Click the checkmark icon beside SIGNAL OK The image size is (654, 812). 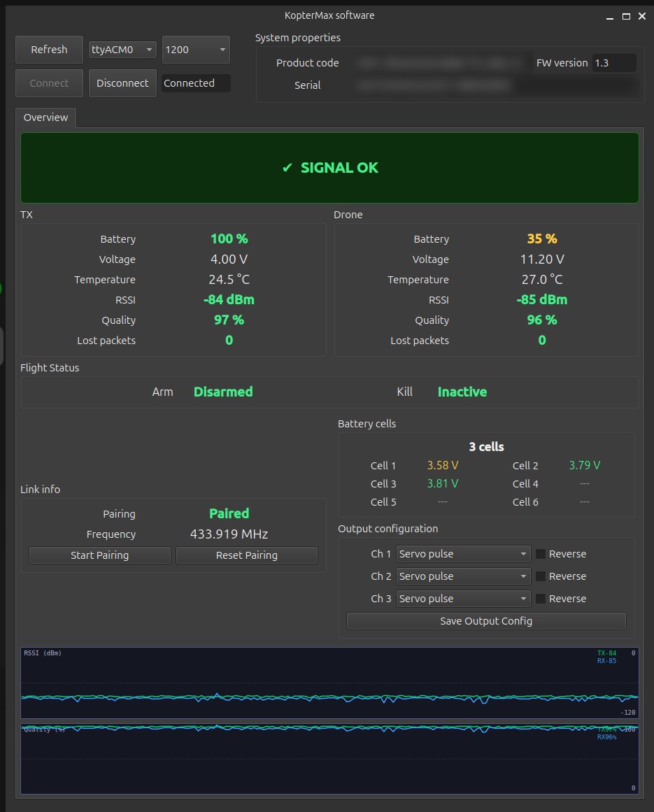(287, 168)
